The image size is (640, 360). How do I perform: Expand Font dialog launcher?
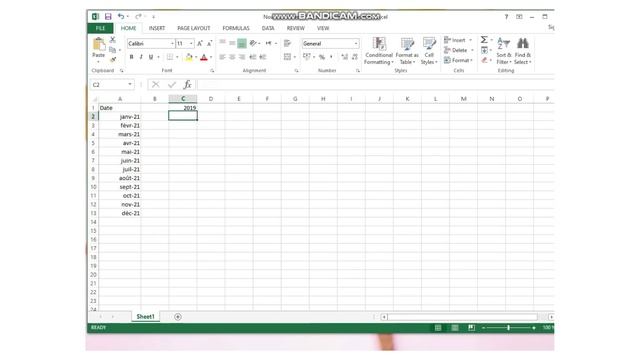click(212, 71)
